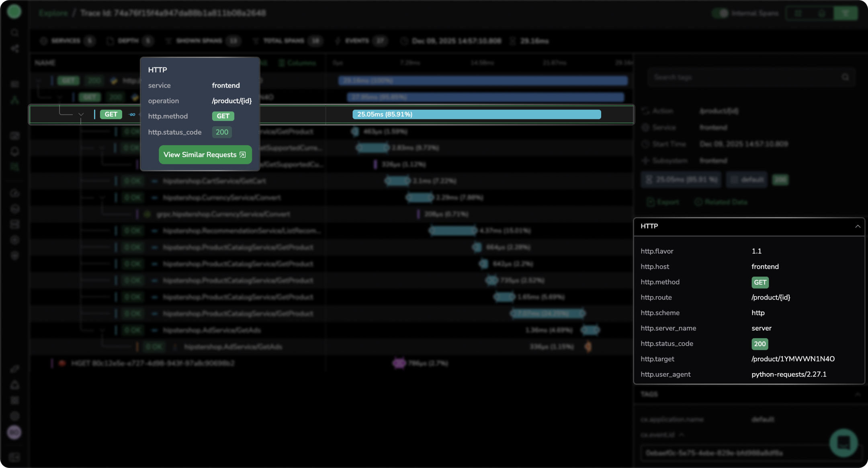868x468 pixels.
Task: Click the green logo at top-left
Action: (14, 11)
